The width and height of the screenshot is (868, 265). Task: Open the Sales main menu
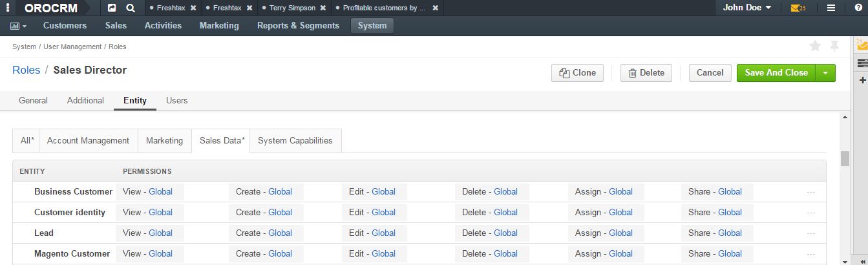116,26
